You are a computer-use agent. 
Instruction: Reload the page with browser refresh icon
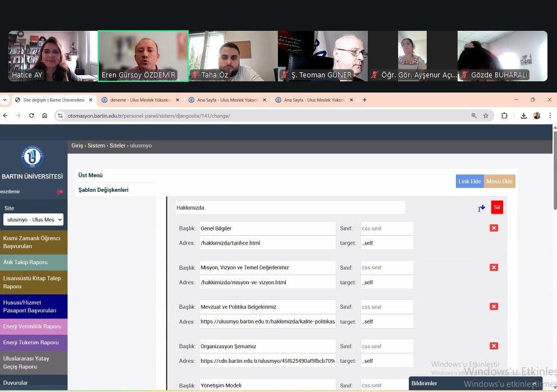coord(31,116)
